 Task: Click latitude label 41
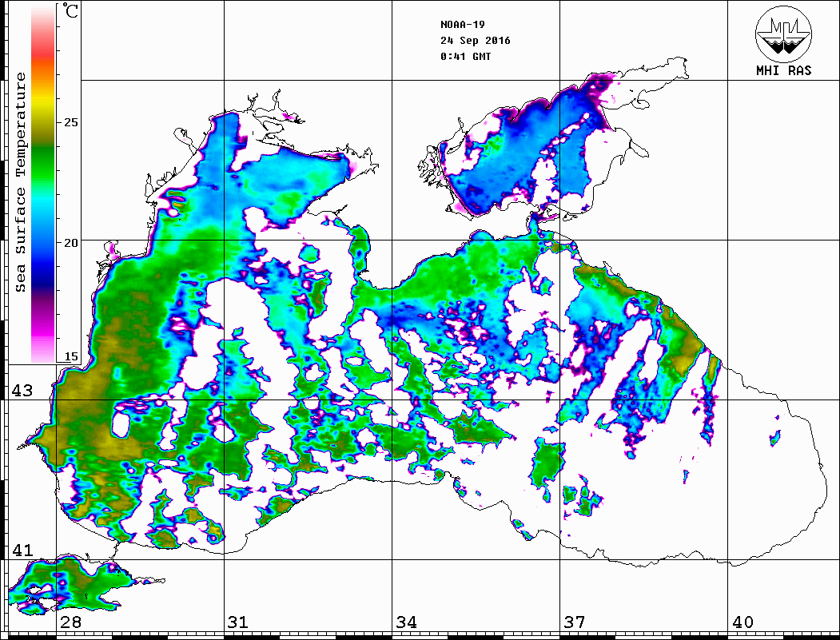(22, 550)
